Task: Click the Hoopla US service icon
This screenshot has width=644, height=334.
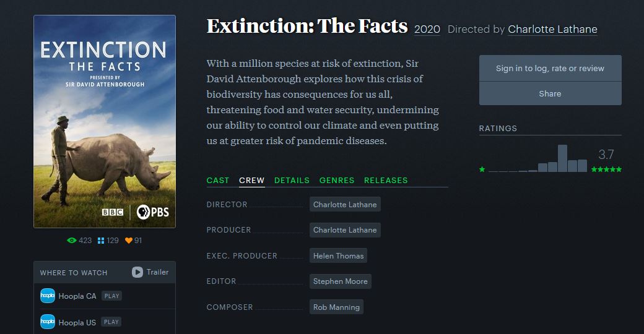Action: (48, 322)
